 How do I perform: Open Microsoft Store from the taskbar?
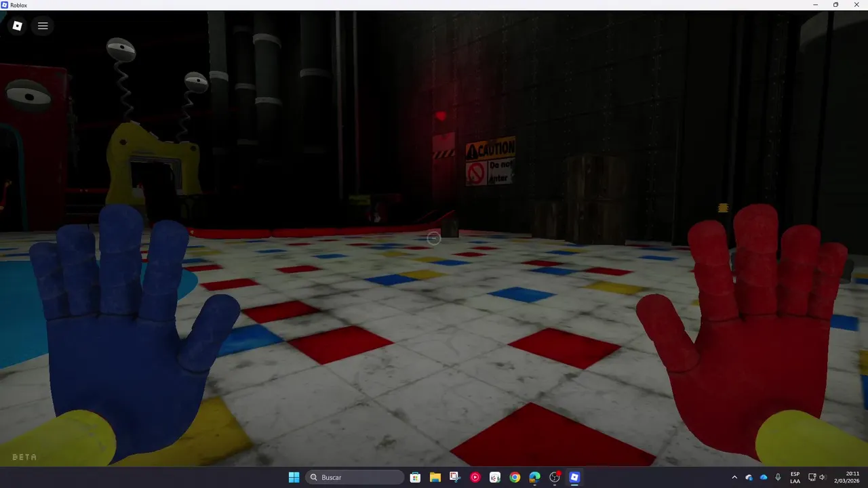(x=415, y=477)
